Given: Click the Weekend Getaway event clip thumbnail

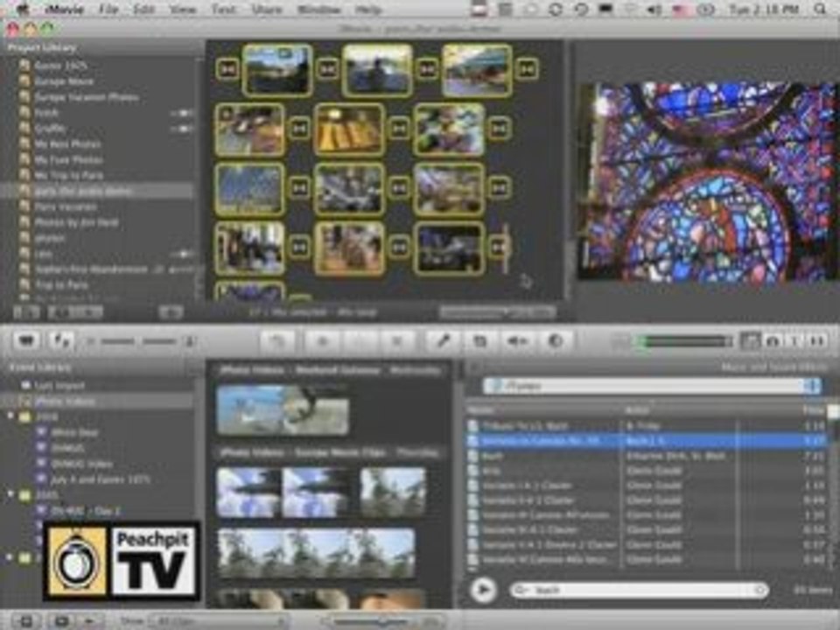Looking at the screenshot, I should point(283,409).
